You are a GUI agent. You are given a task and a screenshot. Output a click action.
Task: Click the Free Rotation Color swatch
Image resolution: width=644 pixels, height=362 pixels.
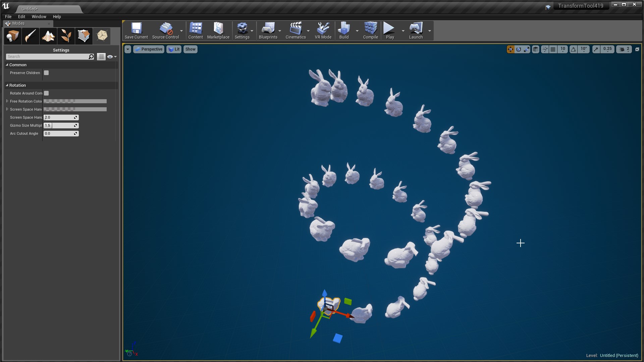point(75,101)
